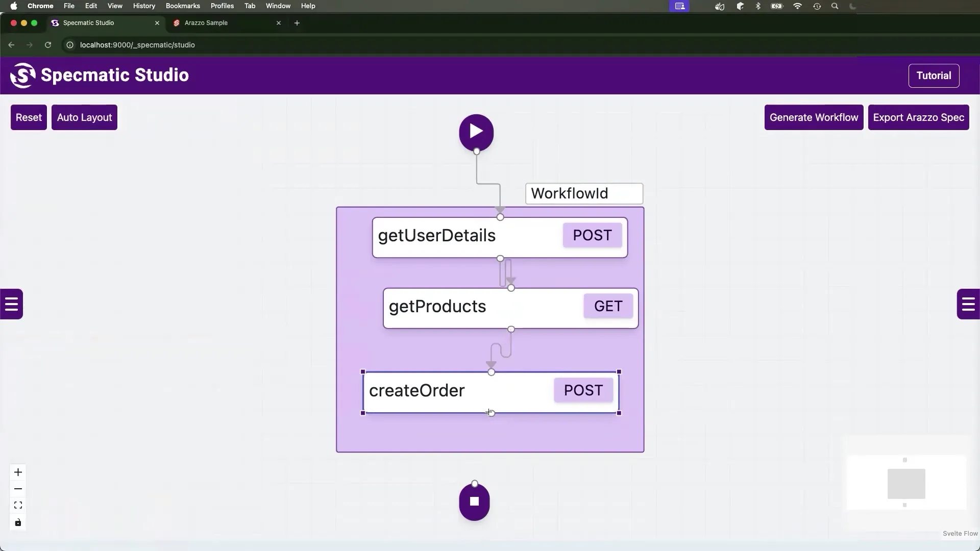The width and height of the screenshot is (980, 551).
Task: Reload the current page
Action: tap(48, 45)
